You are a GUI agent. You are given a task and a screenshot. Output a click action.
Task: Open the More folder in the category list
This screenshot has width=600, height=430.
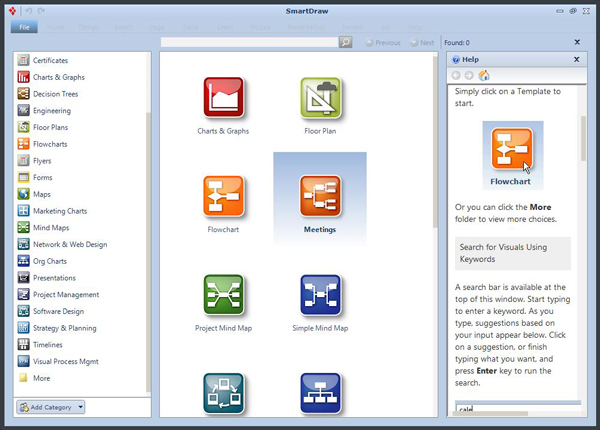click(x=34, y=378)
